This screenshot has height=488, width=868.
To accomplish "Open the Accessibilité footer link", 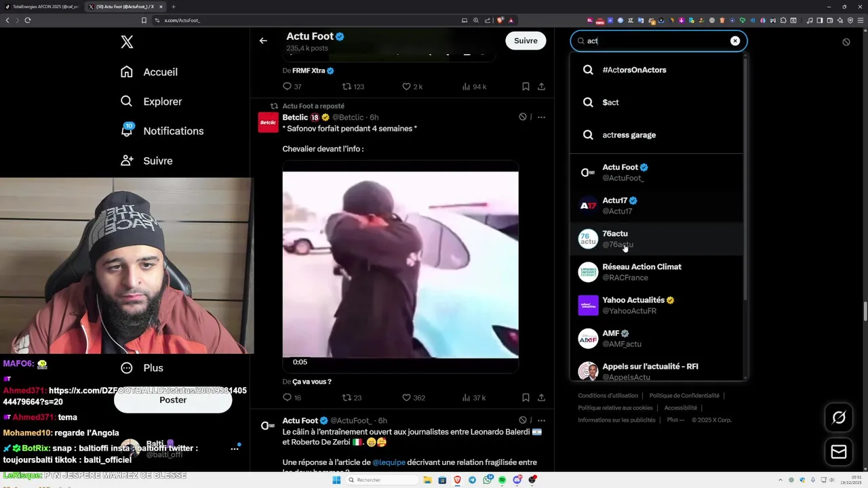I will pyautogui.click(x=680, y=408).
